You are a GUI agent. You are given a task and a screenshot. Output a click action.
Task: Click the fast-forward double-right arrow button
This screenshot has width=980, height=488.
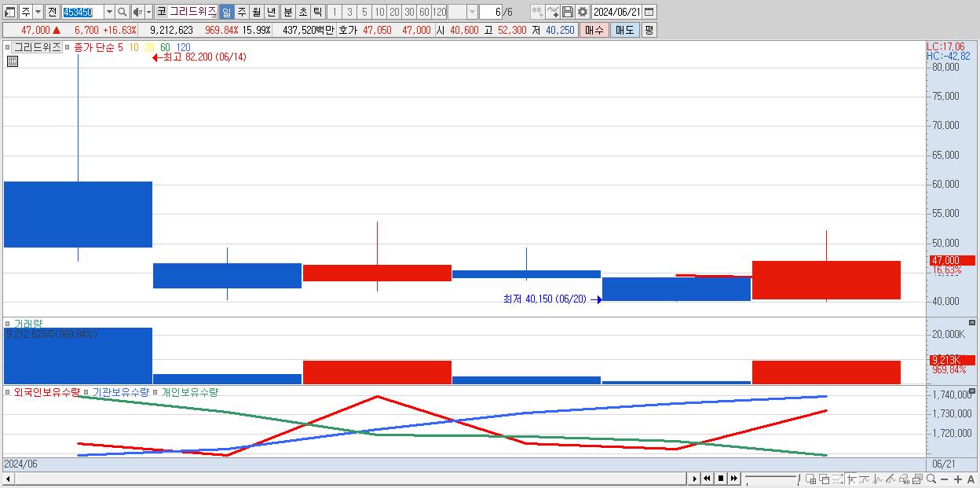tap(733, 478)
